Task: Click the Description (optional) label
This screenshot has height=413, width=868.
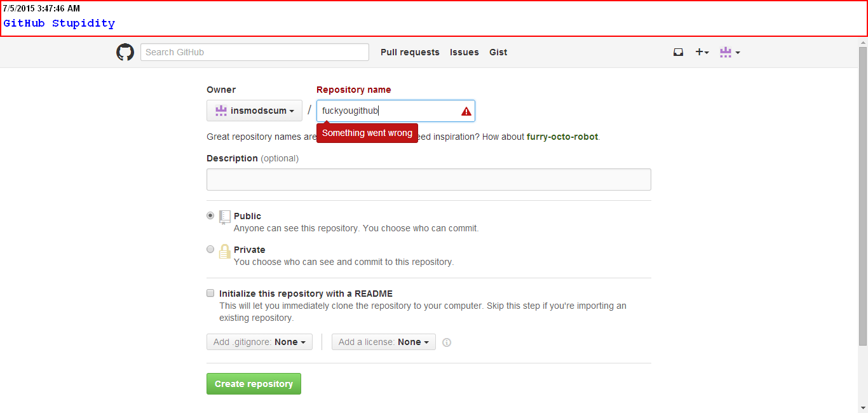Action: click(x=252, y=158)
